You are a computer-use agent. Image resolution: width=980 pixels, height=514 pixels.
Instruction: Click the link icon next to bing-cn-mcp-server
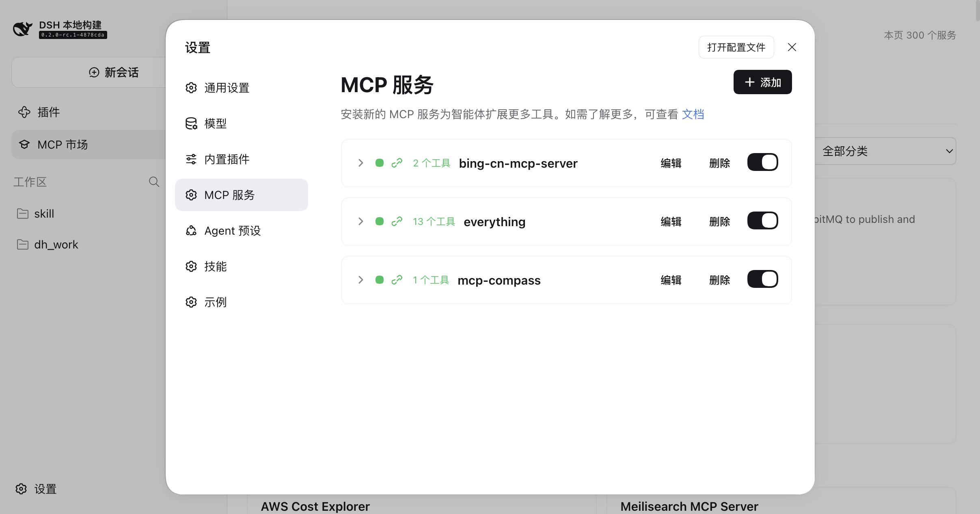(x=397, y=163)
